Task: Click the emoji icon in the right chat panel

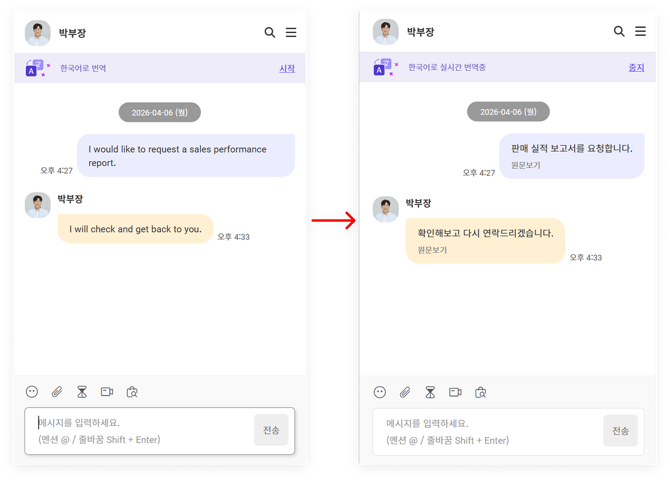Action: (380, 392)
